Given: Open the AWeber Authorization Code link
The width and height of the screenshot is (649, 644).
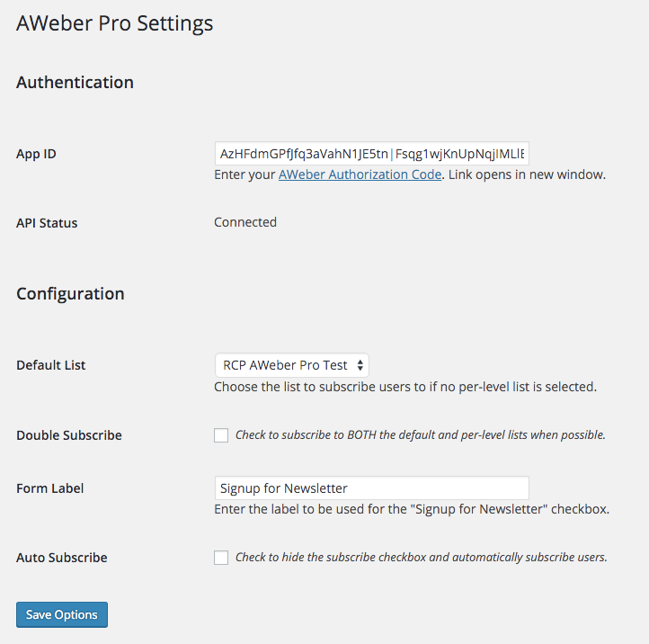Looking at the screenshot, I should point(360,174).
